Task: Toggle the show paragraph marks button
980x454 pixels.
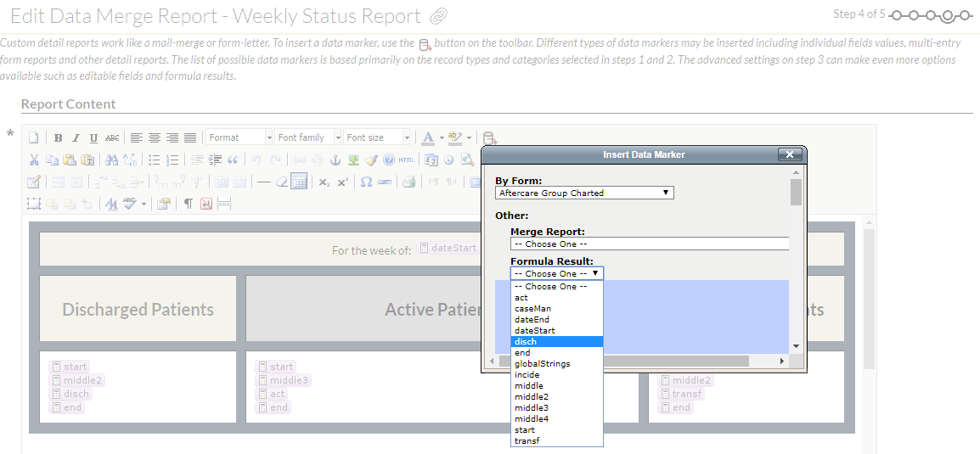Action: [188, 204]
